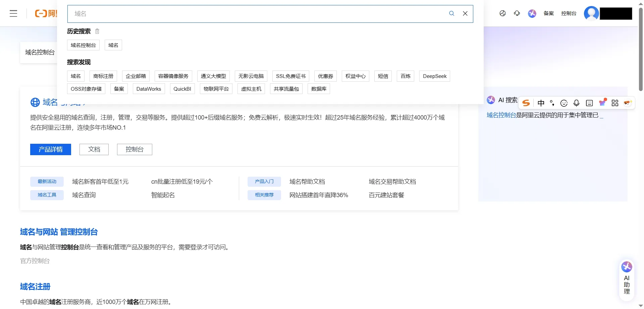This screenshot has width=644, height=309.
Task: Toggle Sogou punctuation mode
Action: (552, 103)
